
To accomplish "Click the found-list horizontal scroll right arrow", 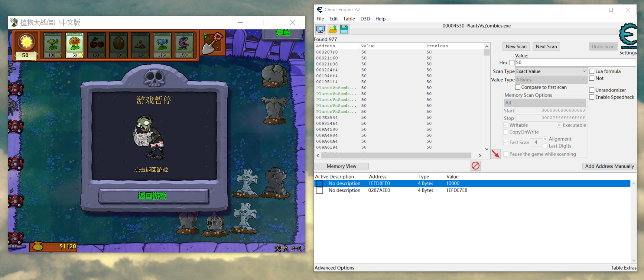I will (480, 155).
